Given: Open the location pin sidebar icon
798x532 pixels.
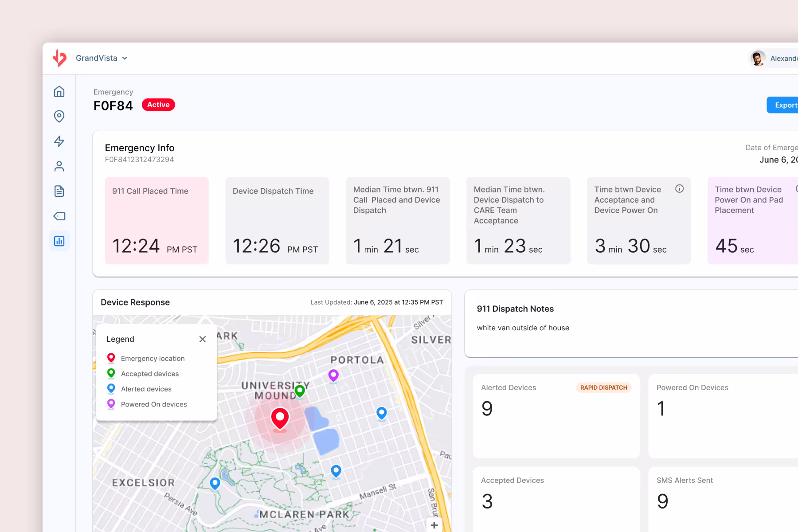Looking at the screenshot, I should pyautogui.click(x=59, y=116).
